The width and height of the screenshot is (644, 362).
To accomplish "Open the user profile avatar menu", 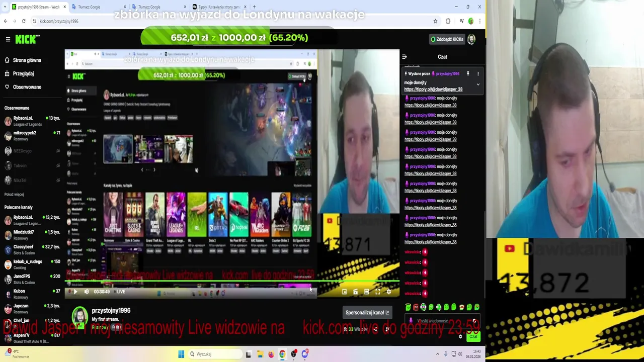I will coord(471,39).
